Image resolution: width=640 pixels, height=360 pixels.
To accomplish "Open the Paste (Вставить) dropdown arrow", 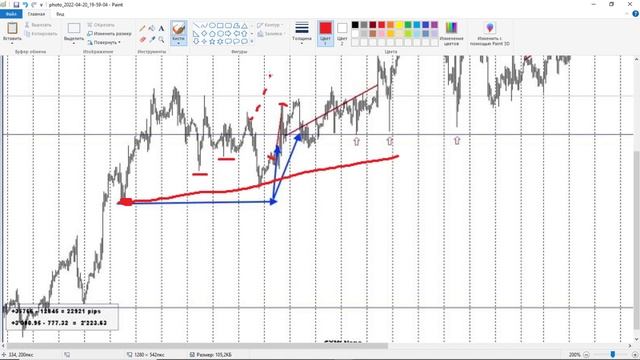I will [12, 43].
